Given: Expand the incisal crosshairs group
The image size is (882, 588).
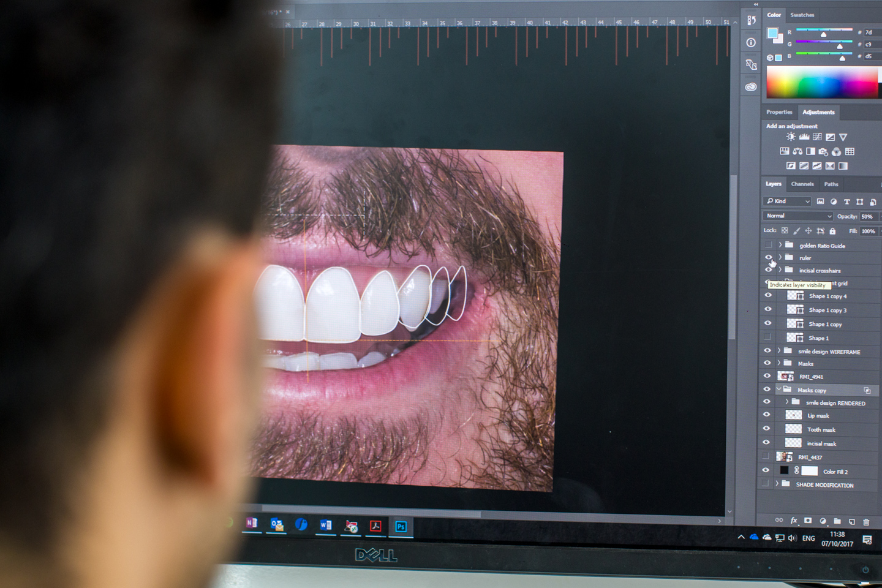Looking at the screenshot, I should pos(780,270).
